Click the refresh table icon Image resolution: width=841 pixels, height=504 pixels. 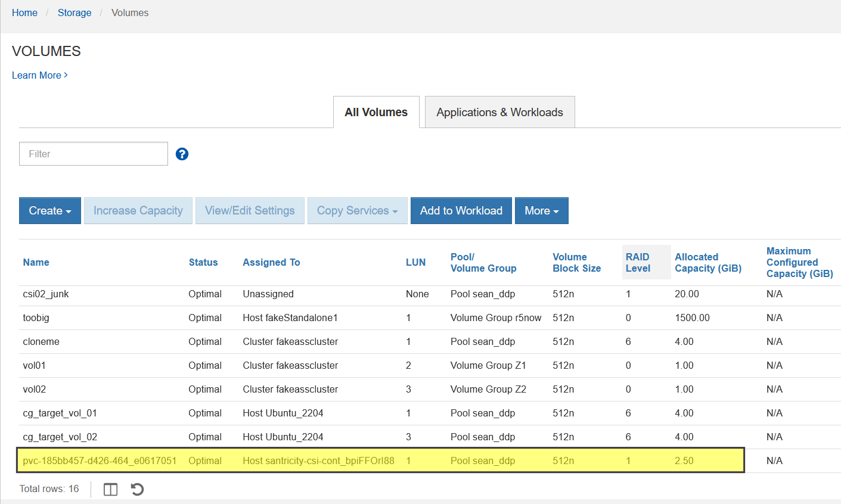coord(137,489)
